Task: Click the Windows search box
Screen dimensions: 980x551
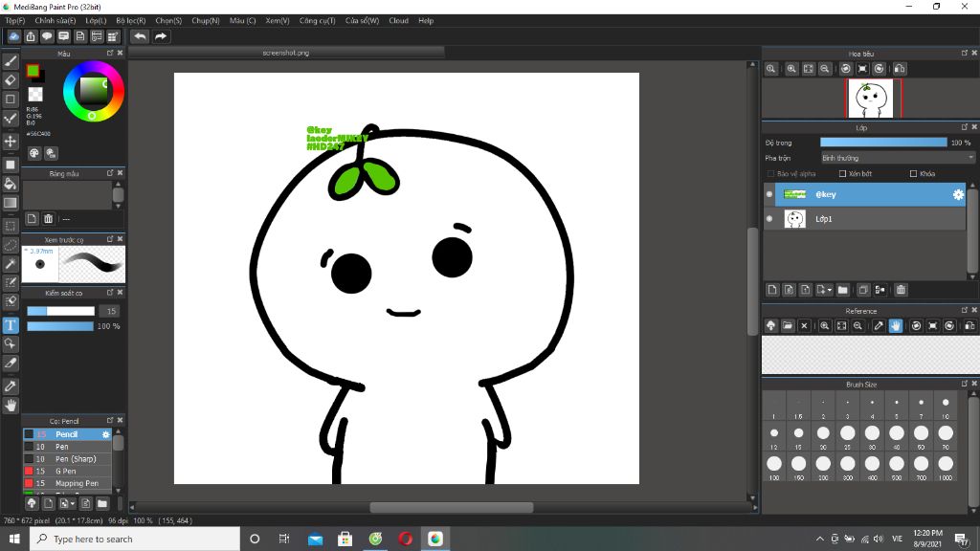Action: pyautogui.click(x=134, y=539)
